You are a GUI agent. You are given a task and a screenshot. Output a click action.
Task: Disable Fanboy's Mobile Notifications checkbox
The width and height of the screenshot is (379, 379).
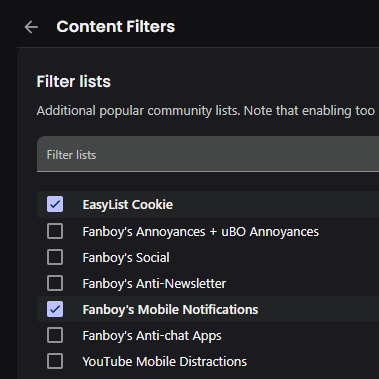55,309
